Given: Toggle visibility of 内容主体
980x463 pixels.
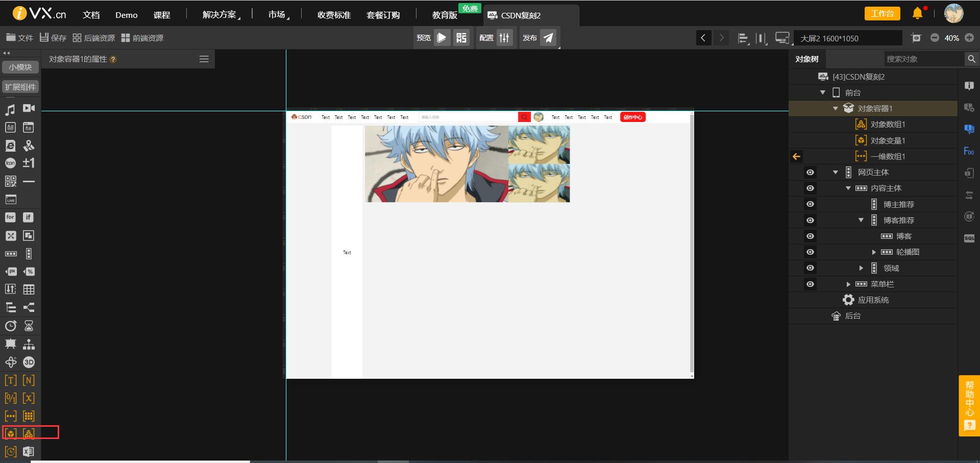Looking at the screenshot, I should [x=810, y=188].
